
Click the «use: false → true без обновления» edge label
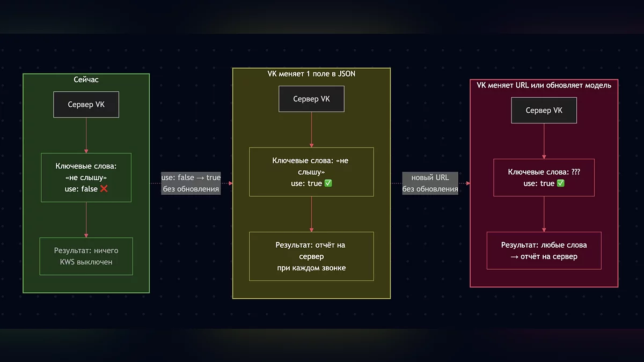click(x=191, y=183)
